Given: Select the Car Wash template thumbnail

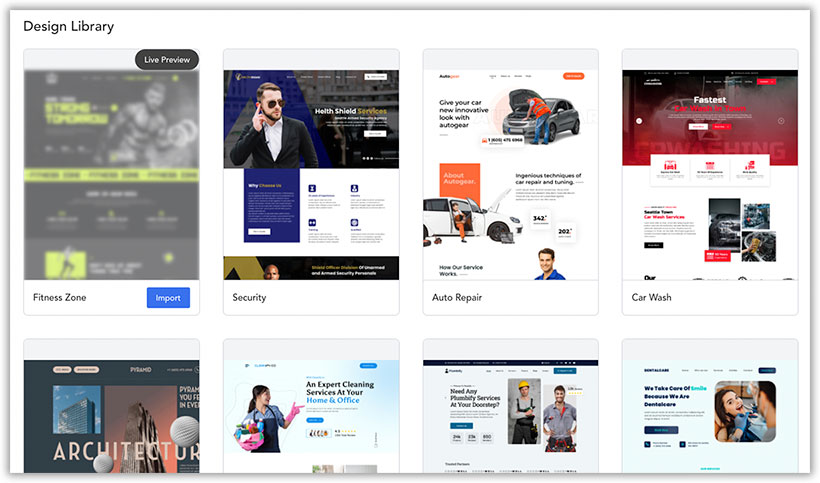Looking at the screenshot, I should pyautogui.click(x=710, y=175).
